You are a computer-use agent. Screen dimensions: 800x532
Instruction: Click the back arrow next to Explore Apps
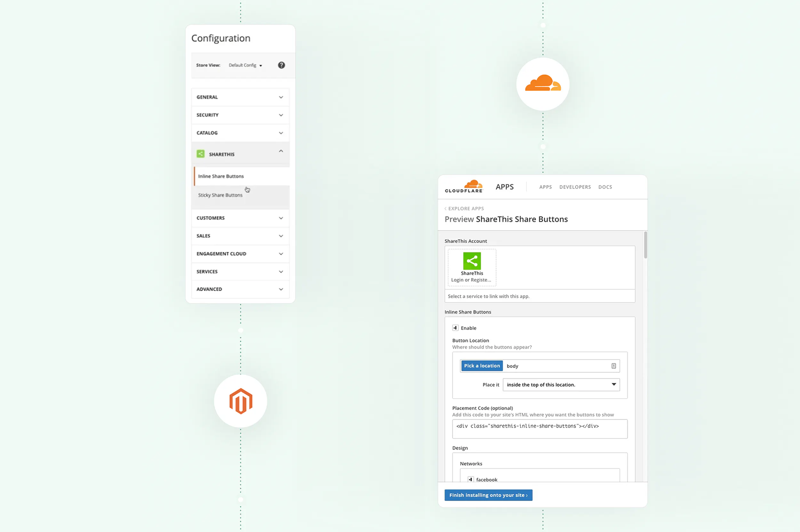[445, 209]
